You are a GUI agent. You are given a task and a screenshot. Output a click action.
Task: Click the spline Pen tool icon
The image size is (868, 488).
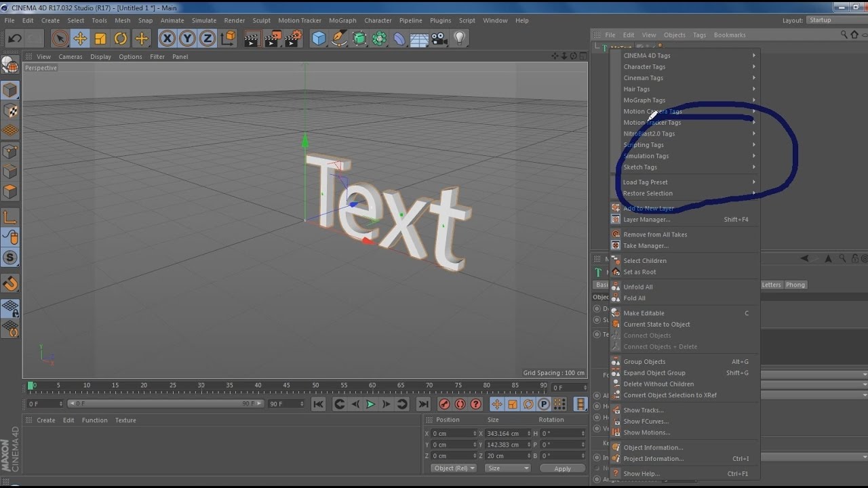click(x=339, y=39)
